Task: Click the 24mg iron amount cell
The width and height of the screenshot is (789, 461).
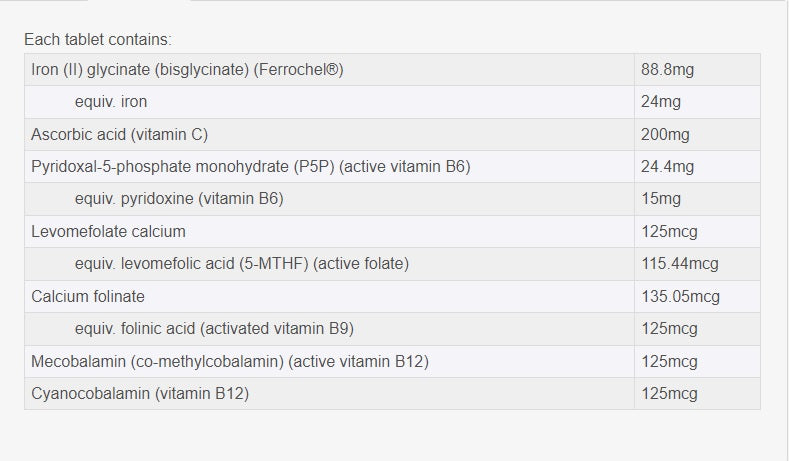Action: [661, 102]
